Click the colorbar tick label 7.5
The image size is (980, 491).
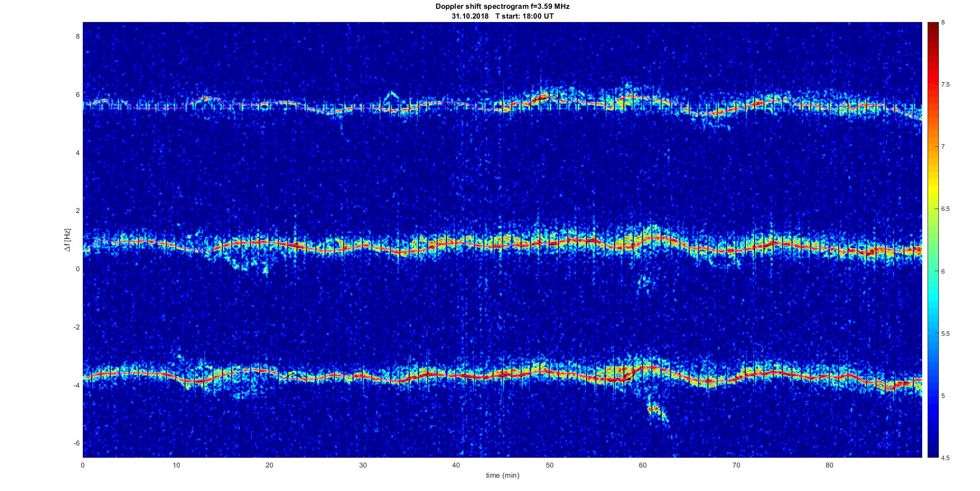tap(945, 85)
